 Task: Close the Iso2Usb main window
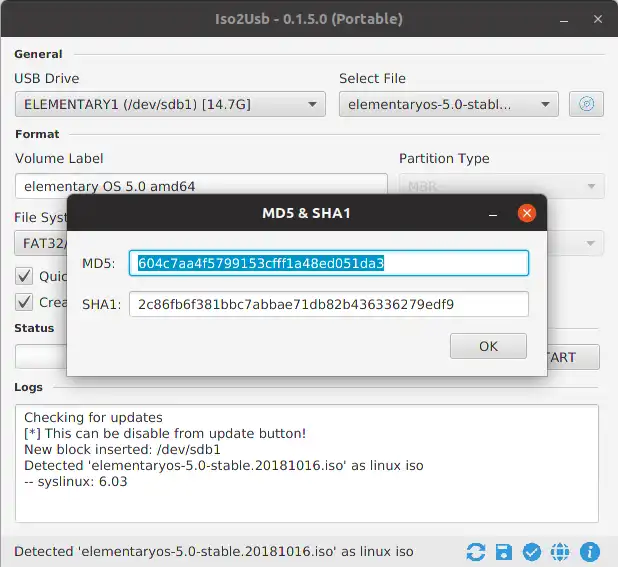(598, 19)
